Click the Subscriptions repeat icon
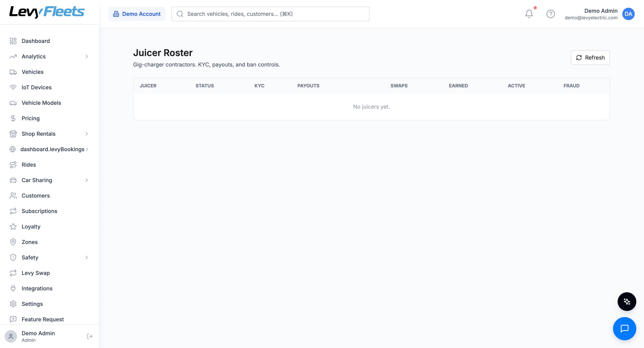This screenshot has width=644, height=348. (x=13, y=211)
